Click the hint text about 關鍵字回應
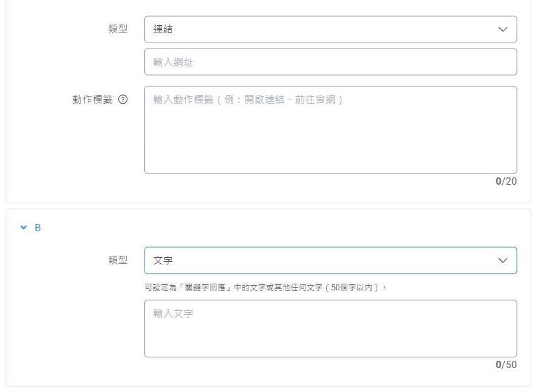The height and width of the screenshot is (392, 538). (x=265, y=287)
